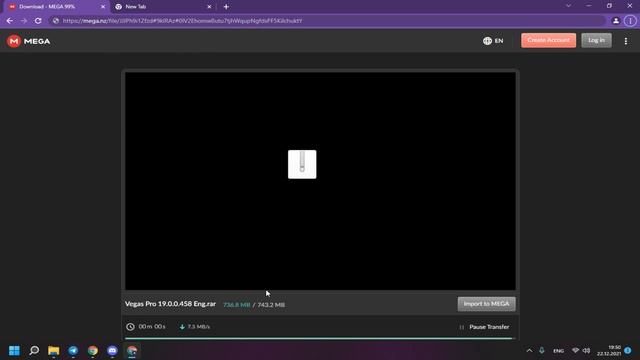
Task: Open the tab search chevron
Action: 568,6
